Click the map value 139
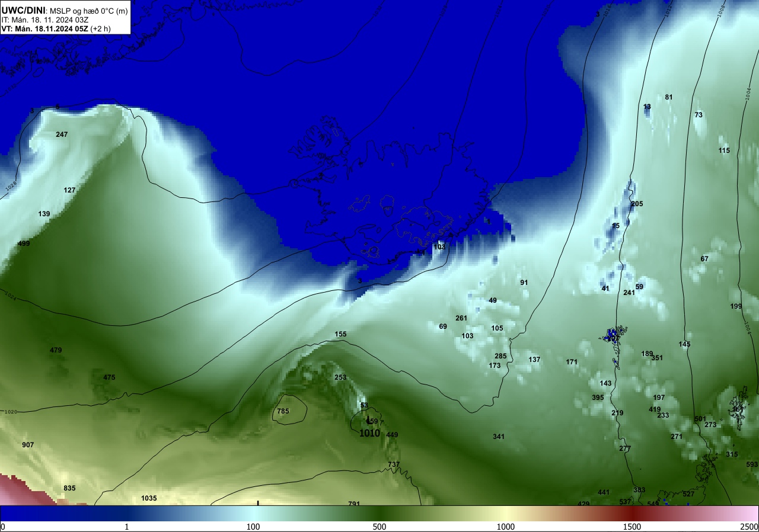759x532 pixels. pos(44,214)
